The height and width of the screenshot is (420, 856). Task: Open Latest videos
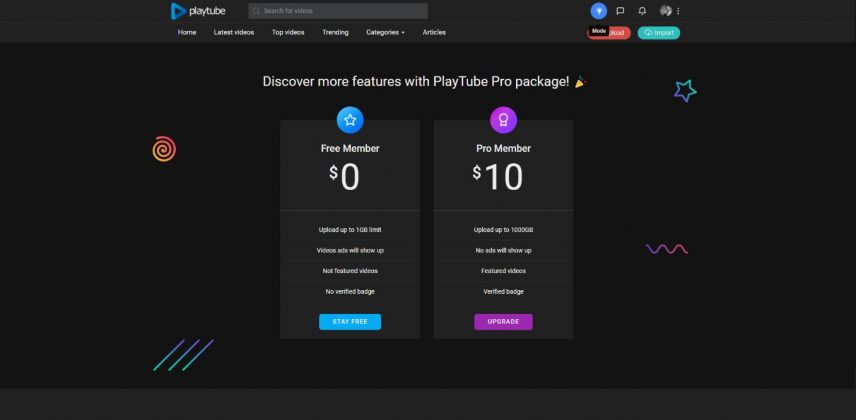tap(234, 32)
